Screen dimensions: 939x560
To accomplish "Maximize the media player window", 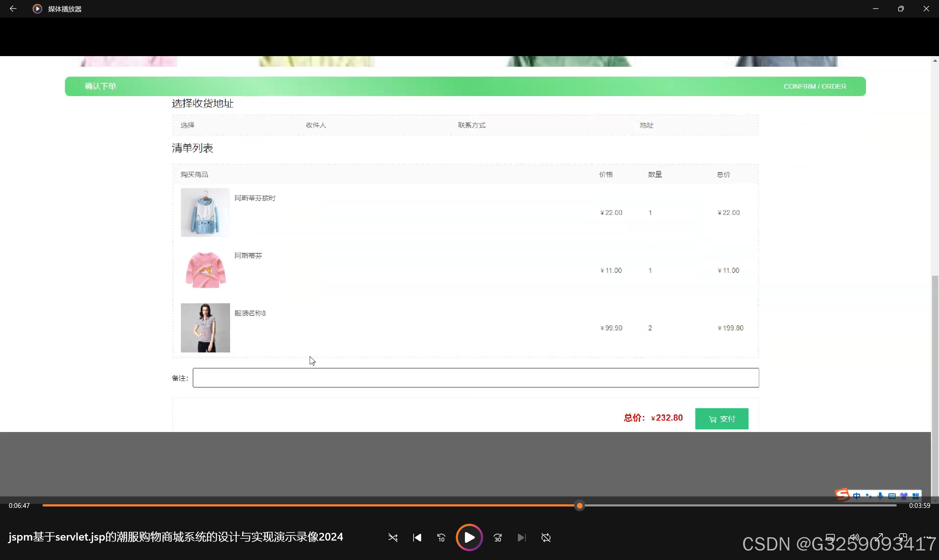I will [901, 9].
